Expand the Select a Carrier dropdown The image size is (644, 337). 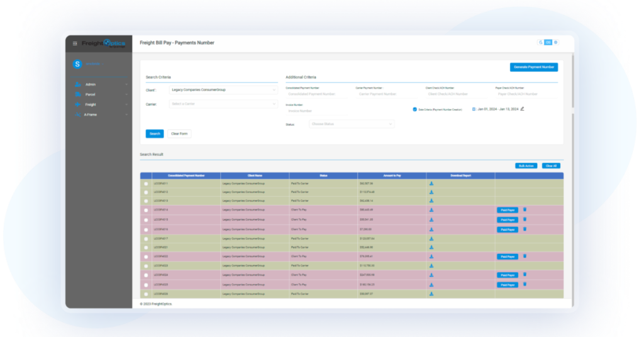pyautogui.click(x=223, y=104)
